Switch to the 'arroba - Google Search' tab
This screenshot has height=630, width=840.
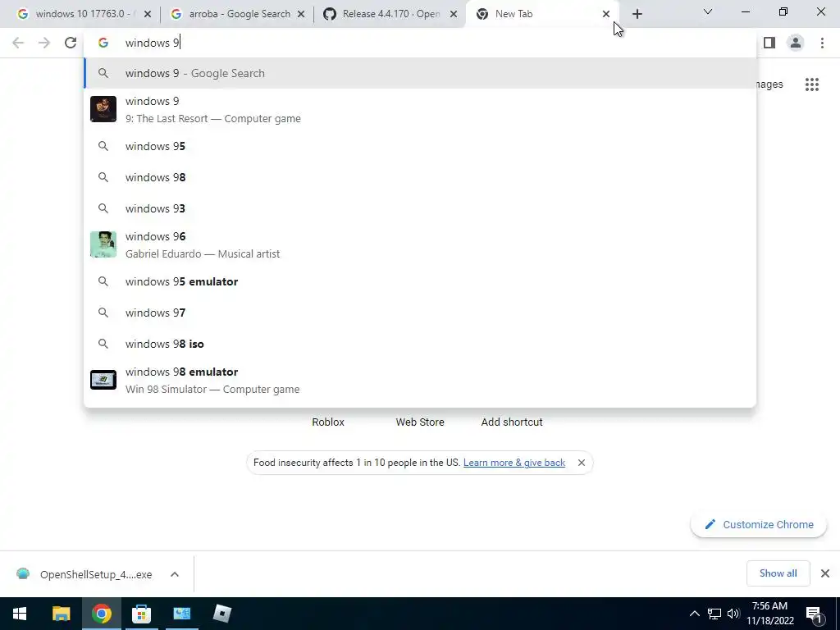(x=238, y=14)
